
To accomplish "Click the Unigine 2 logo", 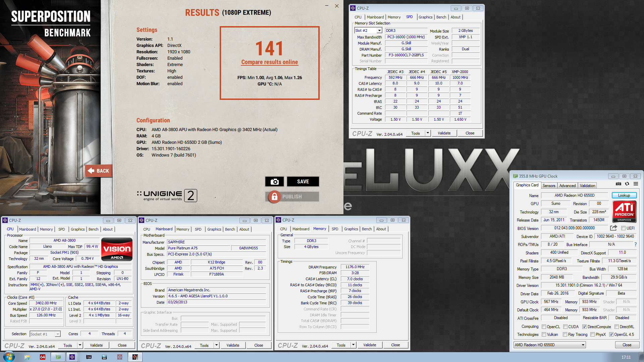I will 167,196.
